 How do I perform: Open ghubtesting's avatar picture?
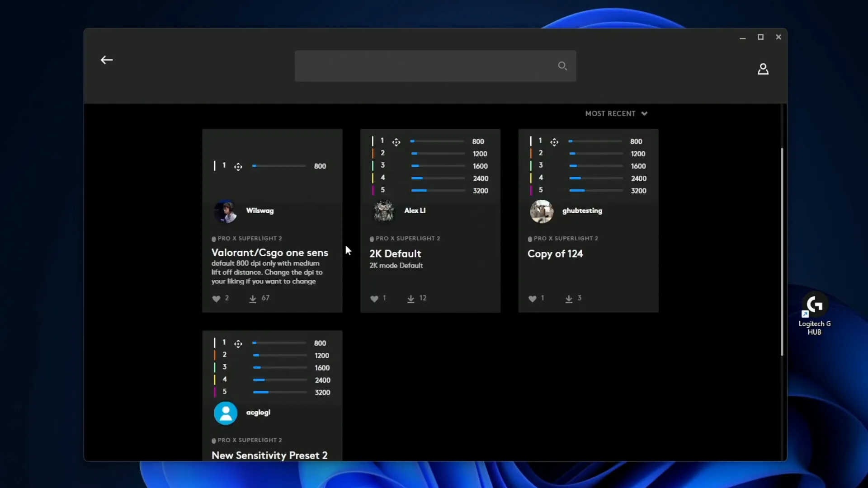(x=542, y=211)
